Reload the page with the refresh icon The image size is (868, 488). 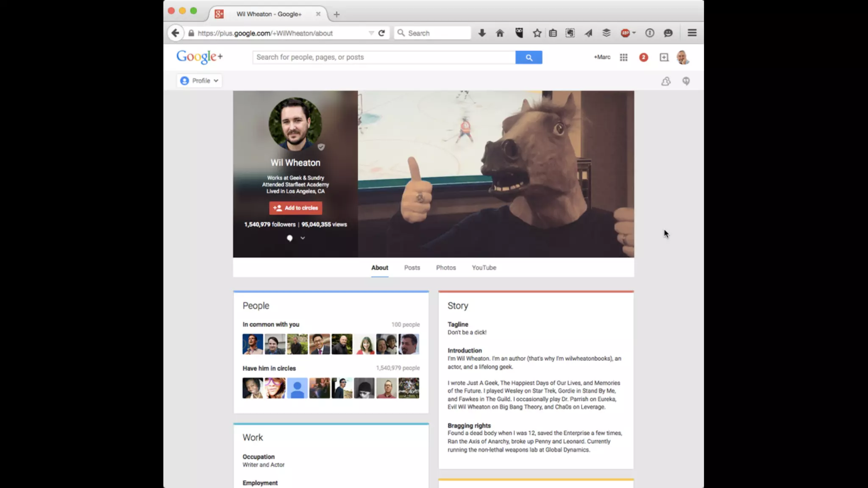point(381,33)
